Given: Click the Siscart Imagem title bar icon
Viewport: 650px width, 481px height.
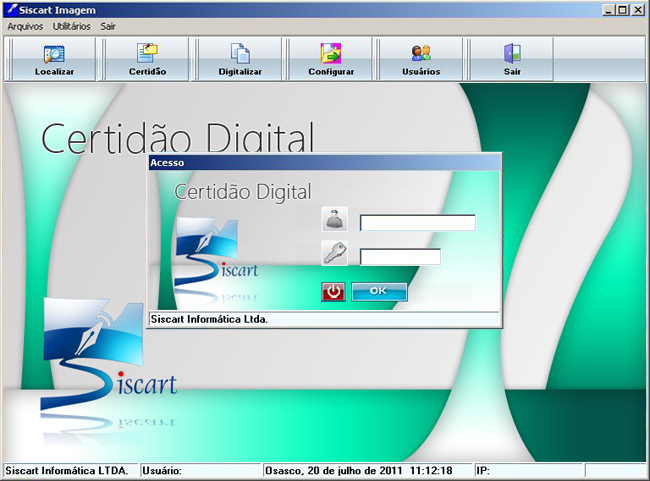Looking at the screenshot, I should [x=12, y=10].
